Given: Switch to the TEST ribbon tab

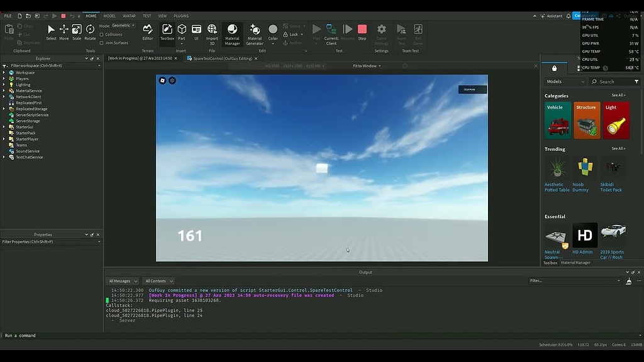Looking at the screenshot, I should [x=147, y=16].
